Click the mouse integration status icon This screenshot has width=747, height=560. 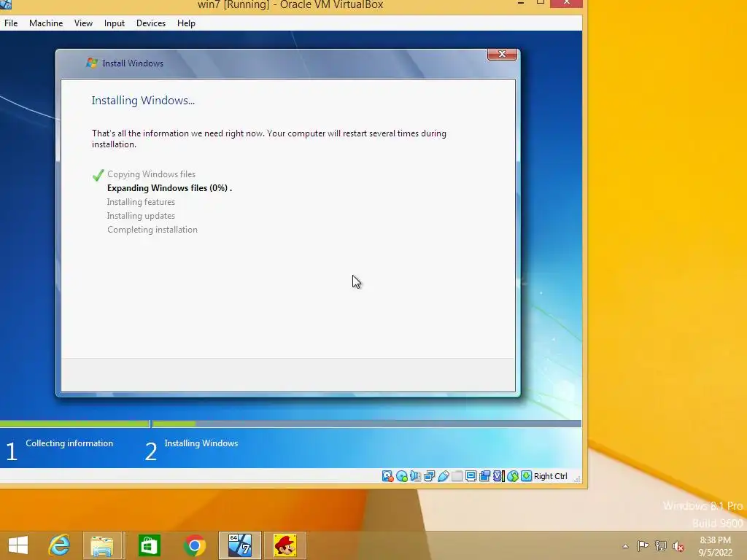pos(513,476)
